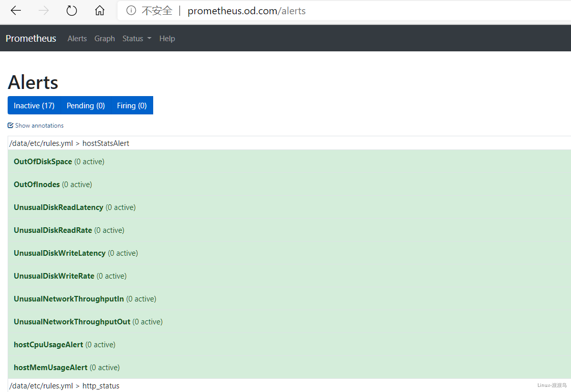Click the Alerts page heading
Image resolution: width=571 pixels, height=392 pixels.
tap(33, 82)
